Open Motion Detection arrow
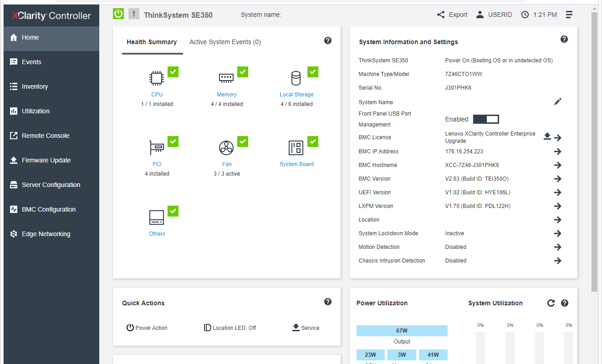 558,247
